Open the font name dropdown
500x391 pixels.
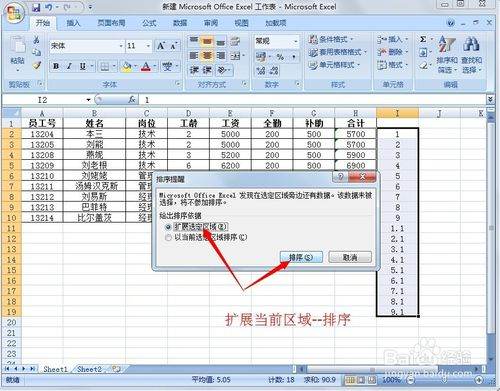[121, 46]
